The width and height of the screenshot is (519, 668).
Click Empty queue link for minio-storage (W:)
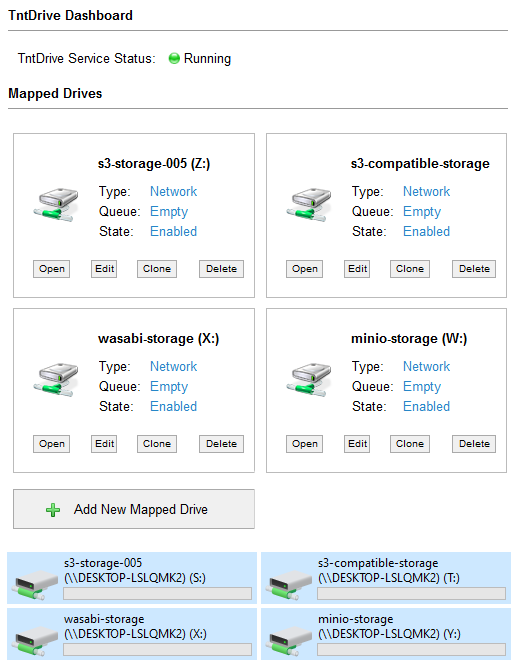pos(422,387)
